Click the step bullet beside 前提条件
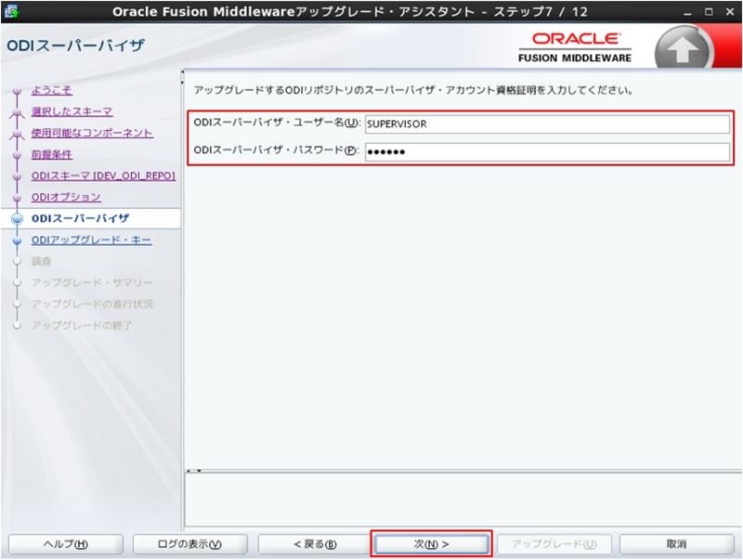Screen dimensions: 743x560 coord(18,155)
